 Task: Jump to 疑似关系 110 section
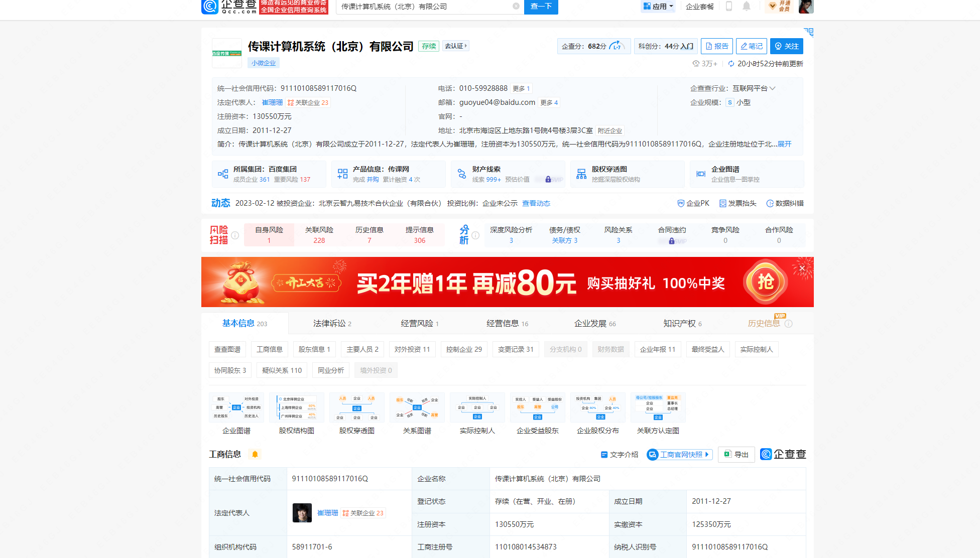(282, 370)
